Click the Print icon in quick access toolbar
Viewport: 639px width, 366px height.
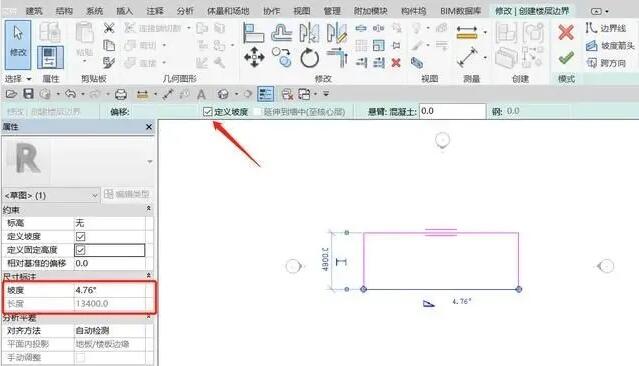[121, 95]
